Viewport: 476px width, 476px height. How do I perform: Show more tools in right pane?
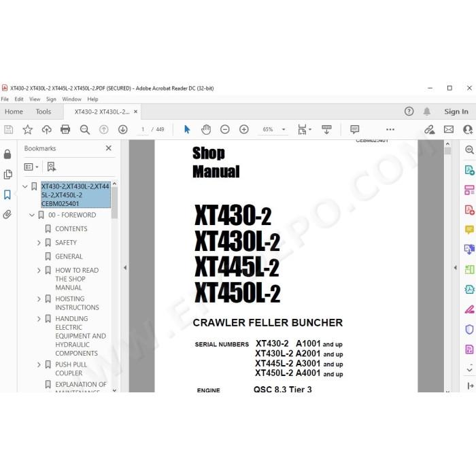pyautogui.click(x=469, y=370)
